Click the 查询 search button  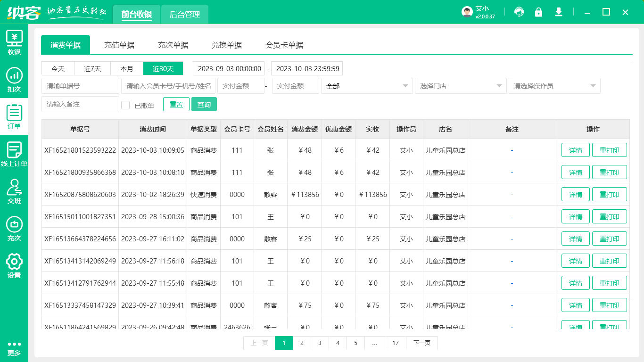tap(204, 104)
